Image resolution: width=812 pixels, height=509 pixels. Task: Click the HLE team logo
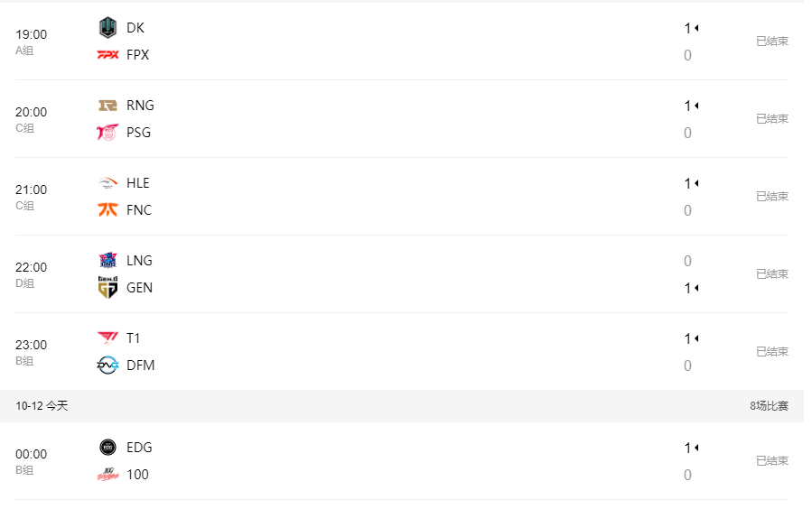coord(107,183)
